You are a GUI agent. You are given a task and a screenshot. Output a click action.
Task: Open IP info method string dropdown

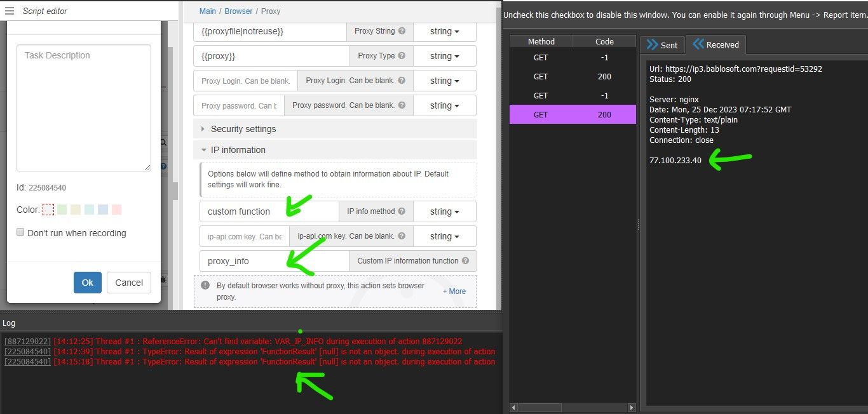(x=444, y=211)
